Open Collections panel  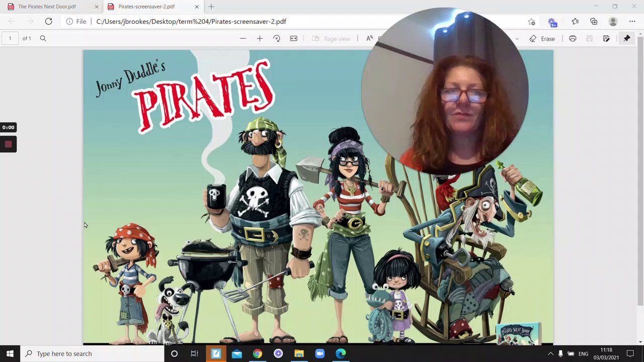594,21
